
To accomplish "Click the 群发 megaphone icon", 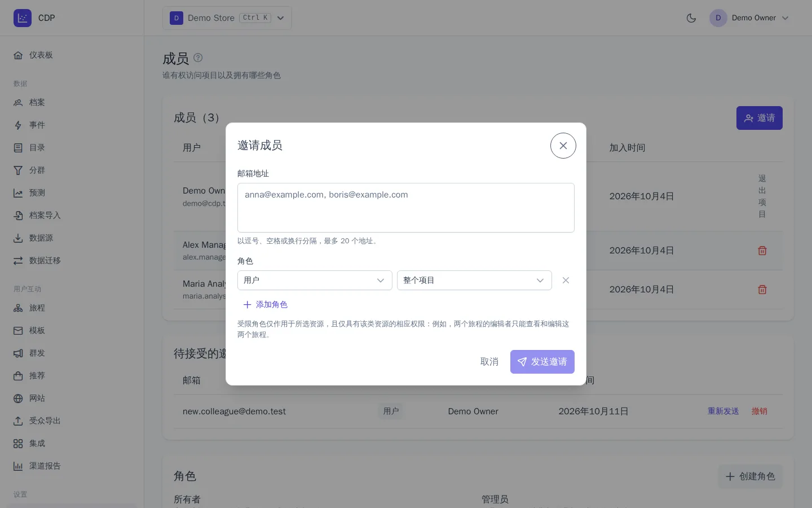I will (18, 353).
